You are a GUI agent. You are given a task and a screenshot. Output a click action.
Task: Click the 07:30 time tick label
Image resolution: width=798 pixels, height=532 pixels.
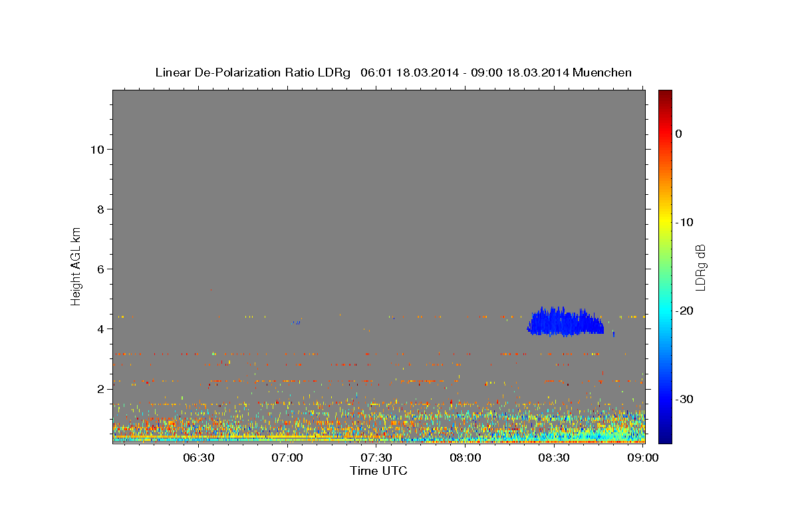[x=376, y=458]
